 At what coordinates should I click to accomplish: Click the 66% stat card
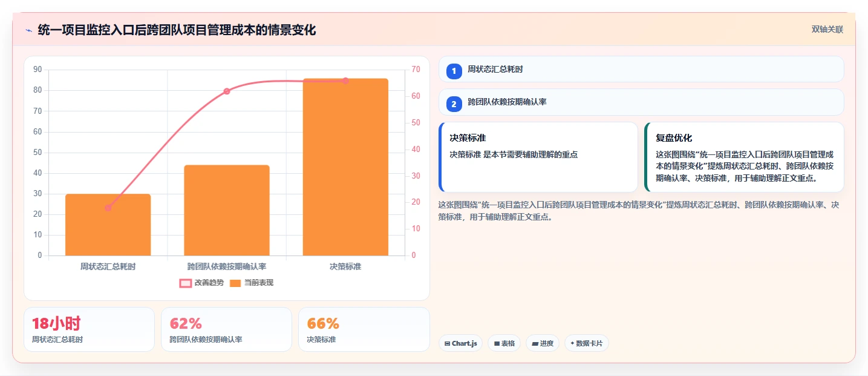coord(364,329)
